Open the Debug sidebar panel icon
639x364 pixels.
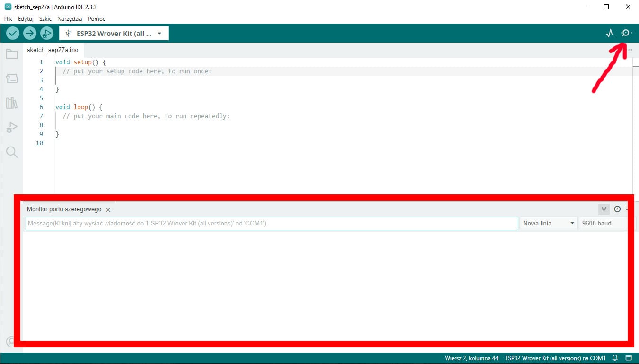coord(12,128)
